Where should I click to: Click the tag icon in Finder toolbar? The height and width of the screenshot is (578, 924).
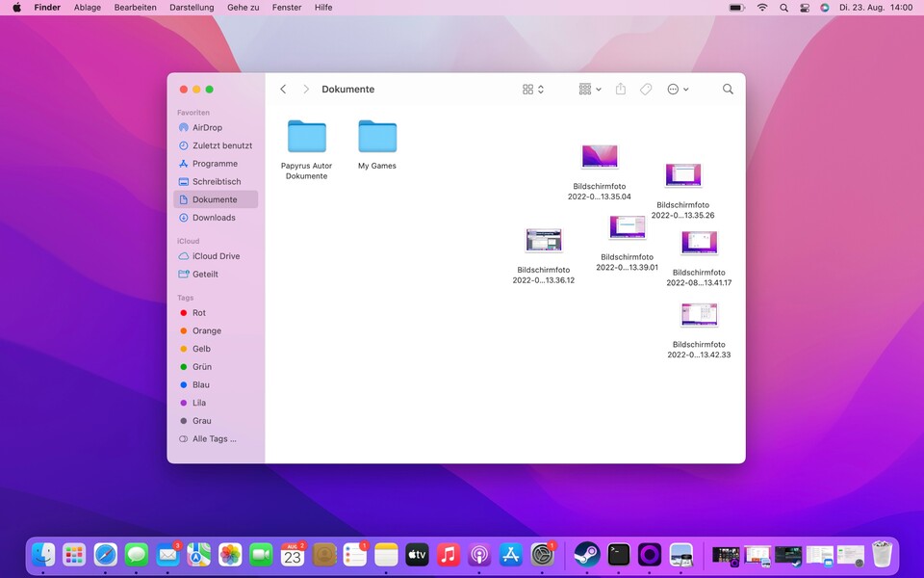(x=646, y=89)
